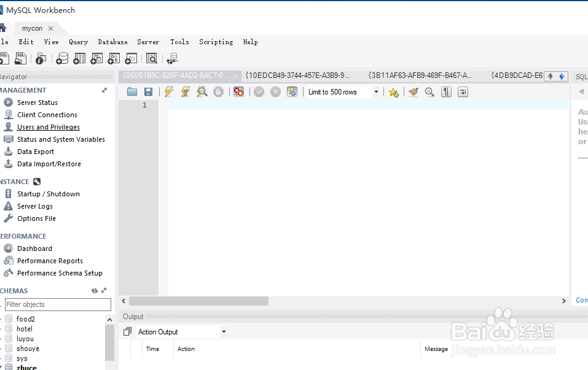Image resolution: width=588 pixels, height=370 pixels.
Task: Save script floppy disk icon
Action: [x=149, y=92]
